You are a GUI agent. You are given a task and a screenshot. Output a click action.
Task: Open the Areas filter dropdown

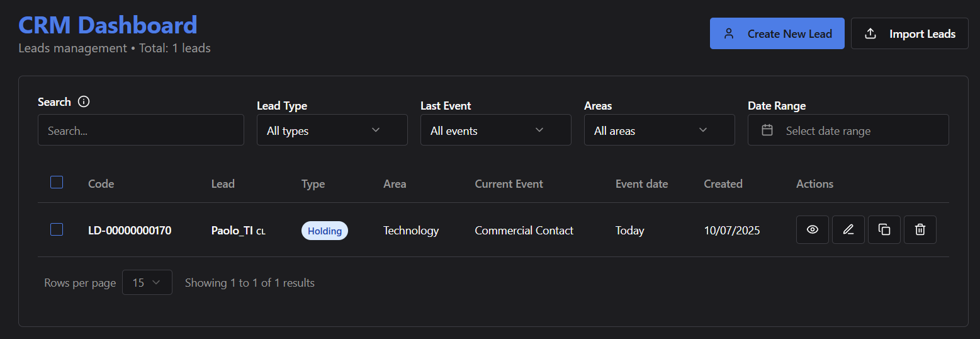coord(659,130)
